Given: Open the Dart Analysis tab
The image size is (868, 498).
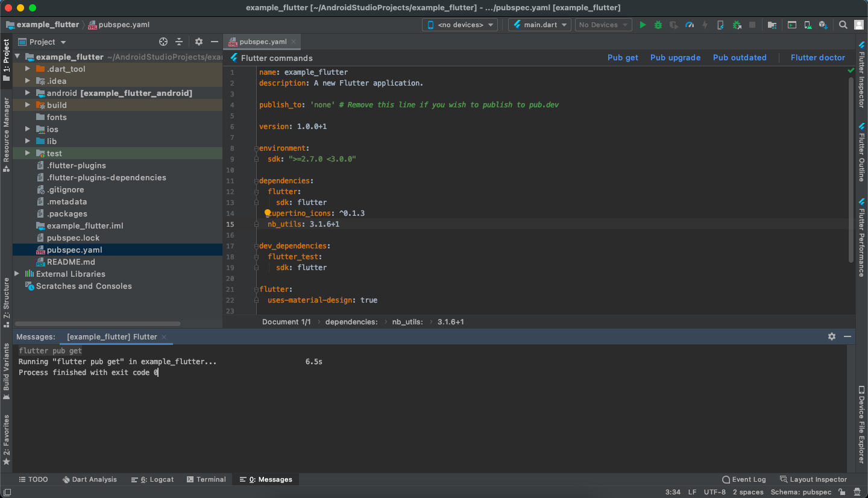Looking at the screenshot, I should click(89, 479).
